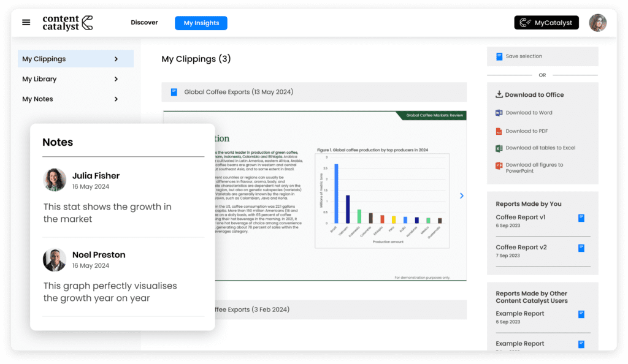Expand the My Notes chevron
This screenshot has height=364, width=628.
116,99
